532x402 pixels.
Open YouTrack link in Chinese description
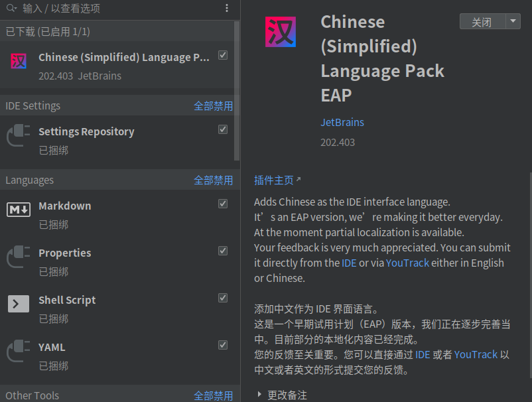point(476,354)
